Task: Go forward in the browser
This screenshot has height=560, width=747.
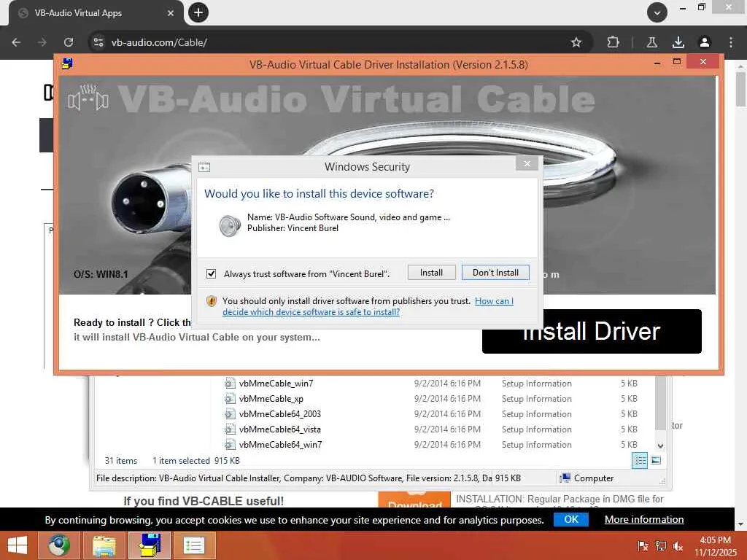Action: coord(42,42)
